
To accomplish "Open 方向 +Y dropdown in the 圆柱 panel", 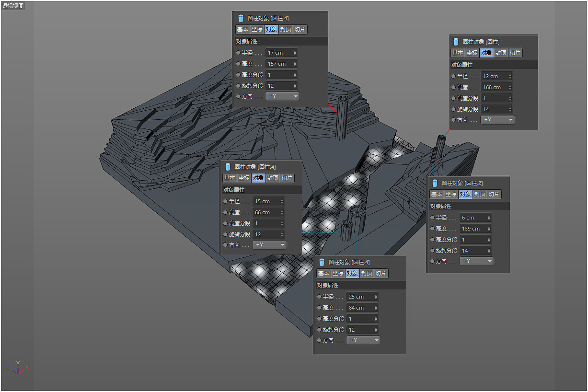I will click(x=497, y=120).
